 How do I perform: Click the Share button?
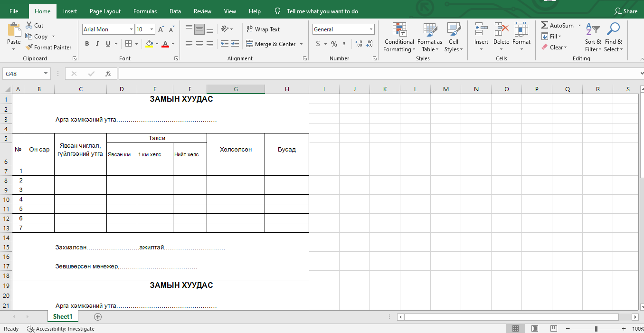[626, 11]
